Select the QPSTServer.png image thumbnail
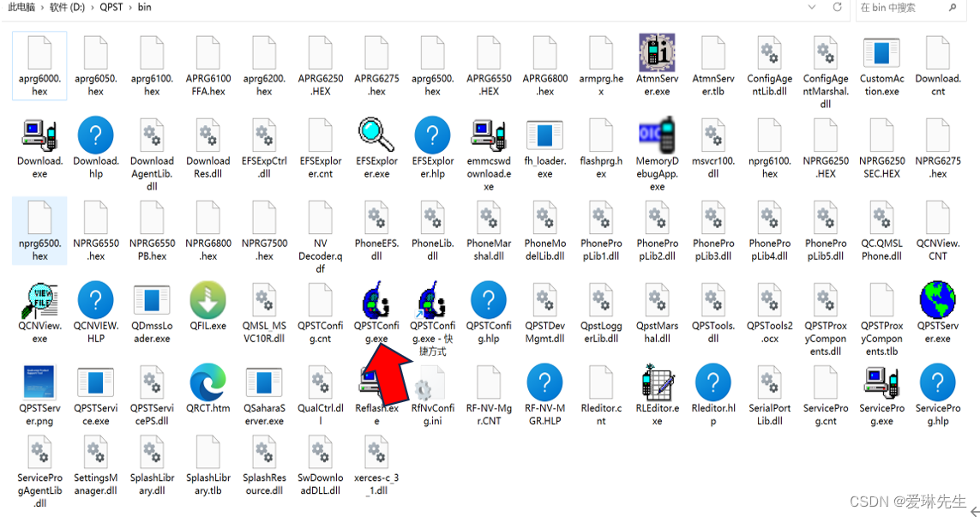 click(x=40, y=382)
